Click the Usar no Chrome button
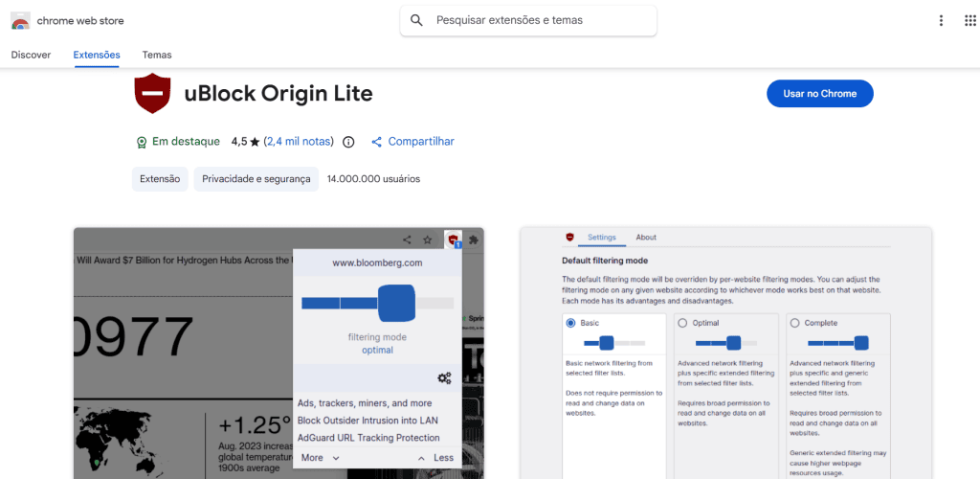Image resolution: width=980 pixels, height=479 pixels. point(820,94)
